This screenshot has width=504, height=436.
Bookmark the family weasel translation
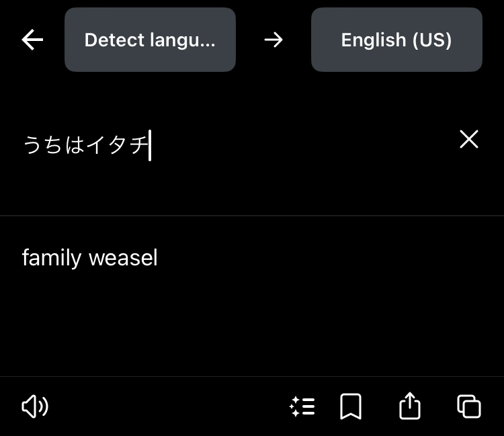(351, 406)
